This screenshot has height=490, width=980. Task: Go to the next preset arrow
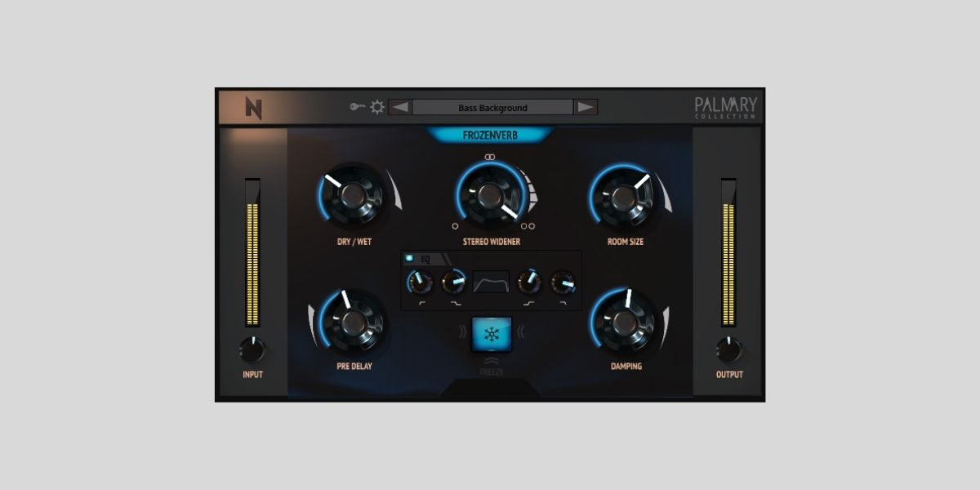586,107
